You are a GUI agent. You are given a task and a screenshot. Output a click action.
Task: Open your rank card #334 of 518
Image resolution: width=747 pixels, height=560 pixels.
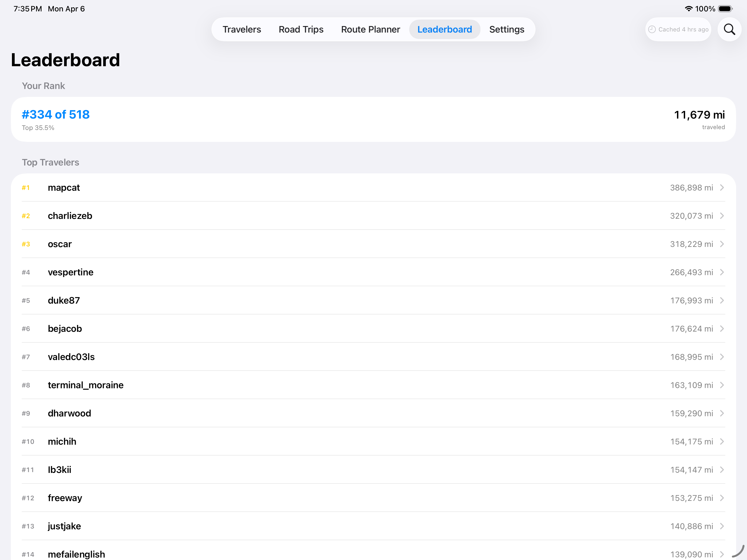(373, 119)
